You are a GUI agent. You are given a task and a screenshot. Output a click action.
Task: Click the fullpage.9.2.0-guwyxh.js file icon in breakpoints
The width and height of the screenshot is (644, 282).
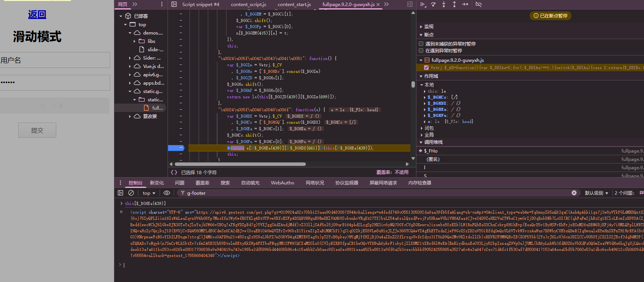(427, 60)
